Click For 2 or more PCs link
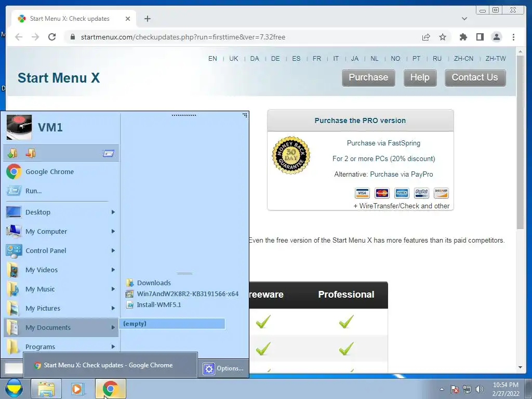 point(383,159)
